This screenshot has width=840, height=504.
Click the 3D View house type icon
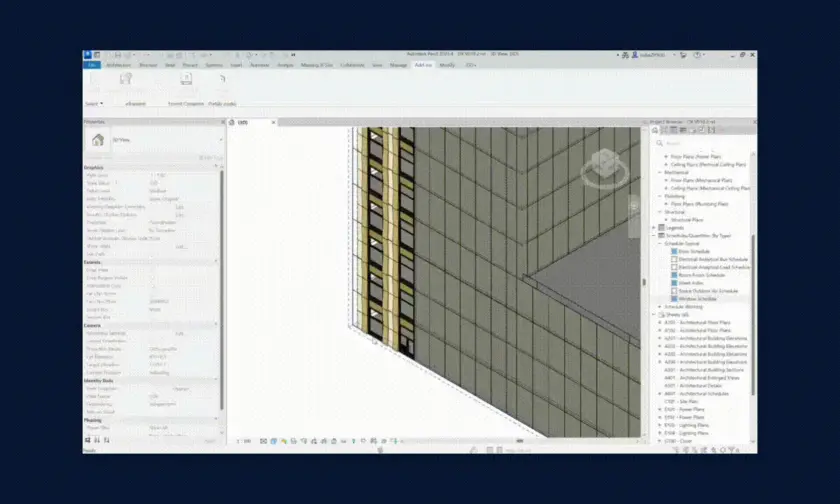[x=98, y=140]
